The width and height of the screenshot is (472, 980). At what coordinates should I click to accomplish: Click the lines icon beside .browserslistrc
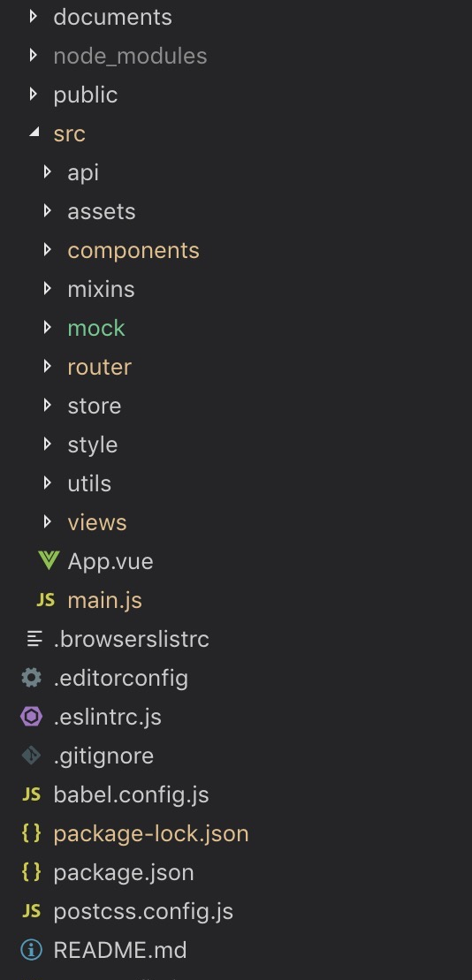click(35, 639)
